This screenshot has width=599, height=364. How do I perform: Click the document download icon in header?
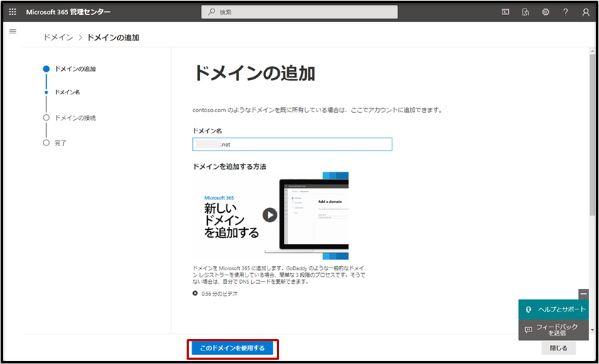(526, 12)
